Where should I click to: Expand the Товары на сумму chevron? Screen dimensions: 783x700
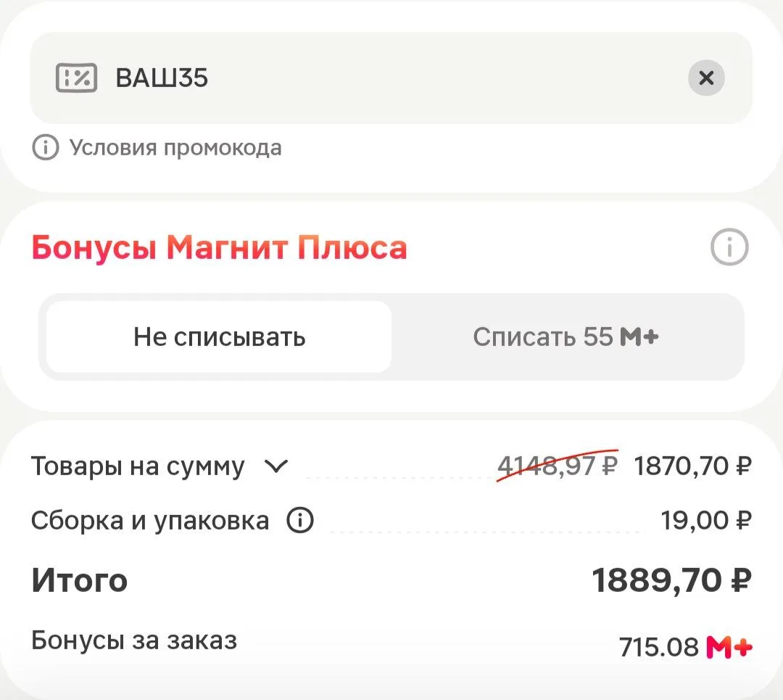(x=275, y=466)
